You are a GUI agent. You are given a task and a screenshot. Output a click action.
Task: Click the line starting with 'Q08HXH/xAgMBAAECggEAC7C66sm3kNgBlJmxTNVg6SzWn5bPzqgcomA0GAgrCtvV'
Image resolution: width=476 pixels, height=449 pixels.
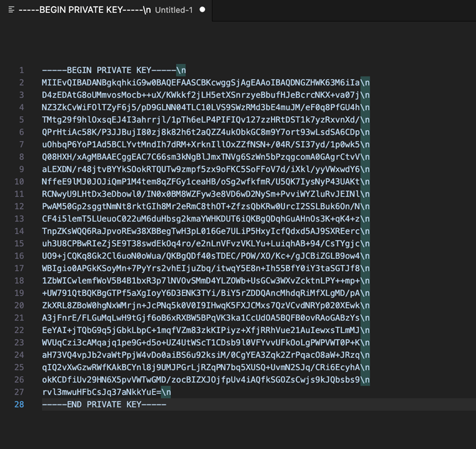pos(206,157)
